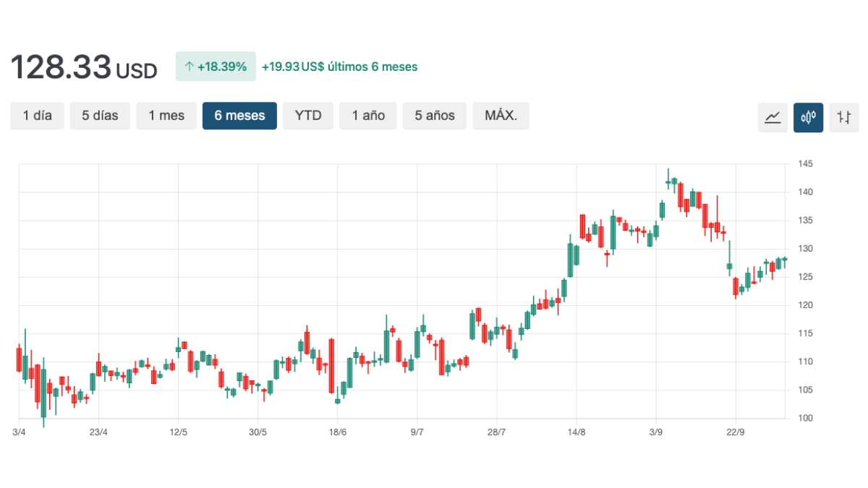868x488 pixels.
Task: Click the green up-arrow in percentage badge
Action: pos(190,67)
